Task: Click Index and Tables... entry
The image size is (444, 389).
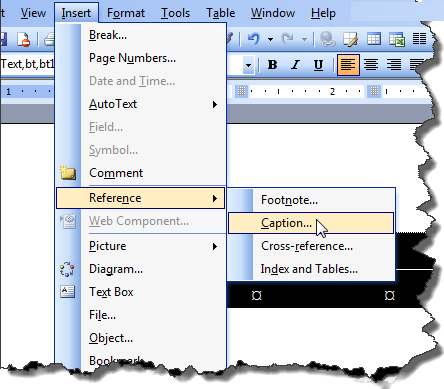Action: pos(309,269)
